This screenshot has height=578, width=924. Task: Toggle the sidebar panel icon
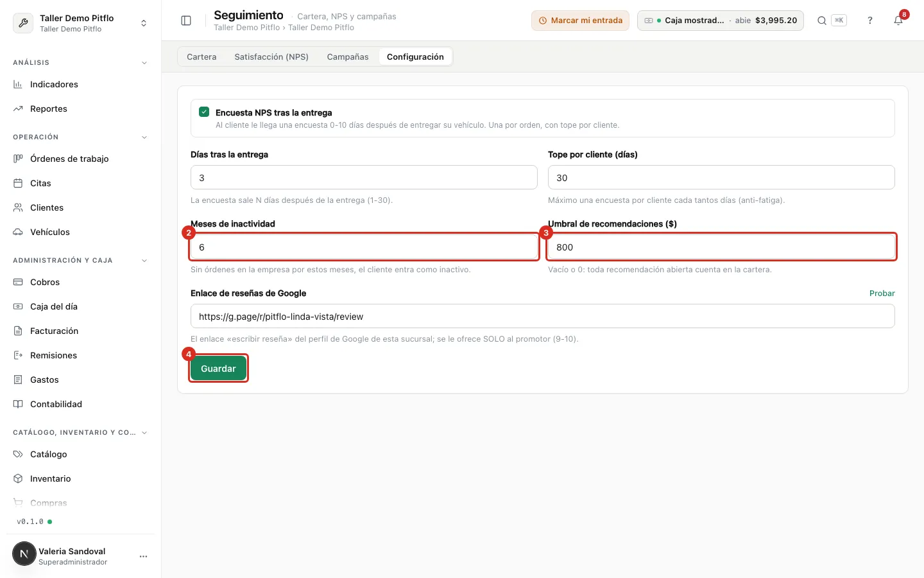tap(186, 21)
